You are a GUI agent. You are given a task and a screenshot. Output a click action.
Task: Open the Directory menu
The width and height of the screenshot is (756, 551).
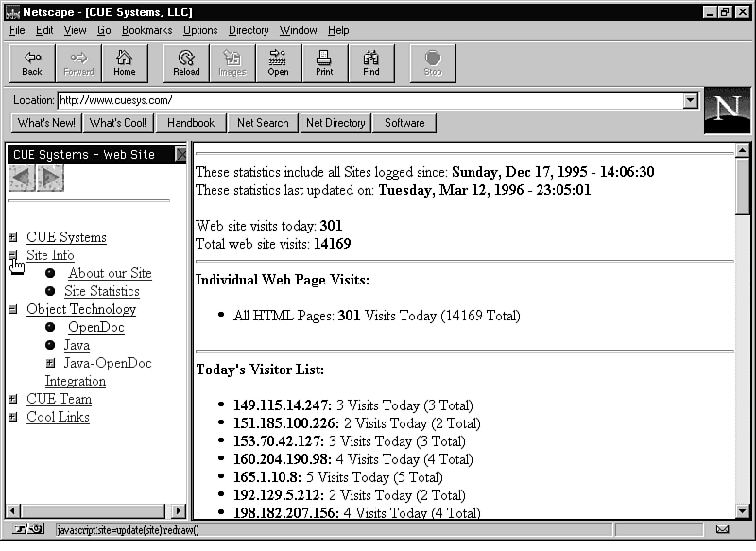pos(249,30)
